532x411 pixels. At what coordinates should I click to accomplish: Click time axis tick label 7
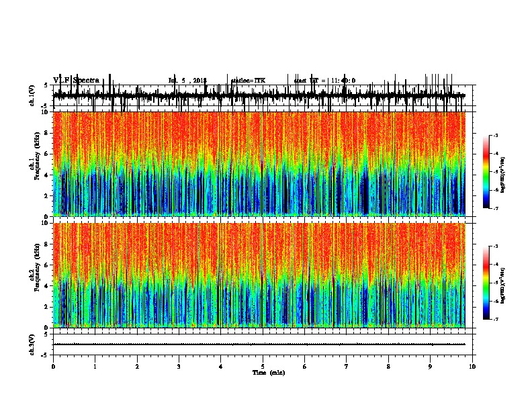tap(347, 367)
